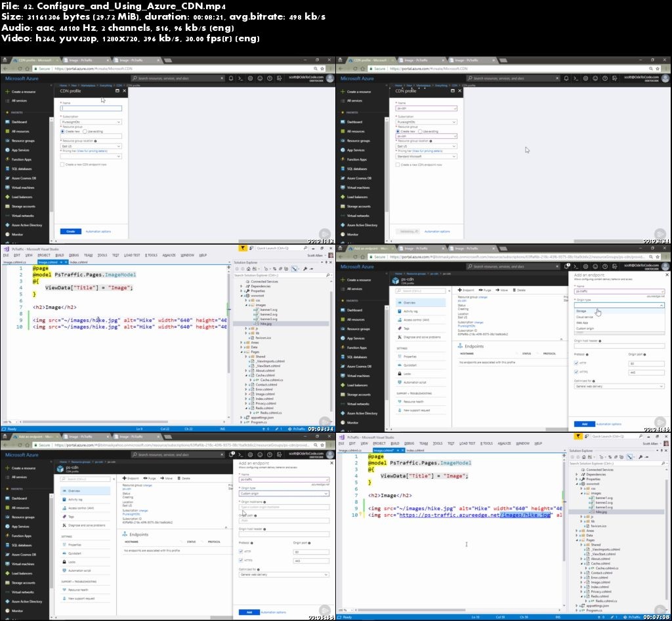The image size is (672, 621).
Task: Tick 'Create a new CDN endpoint now' in the ps-cdn form
Action: pyautogui.click(x=398, y=165)
